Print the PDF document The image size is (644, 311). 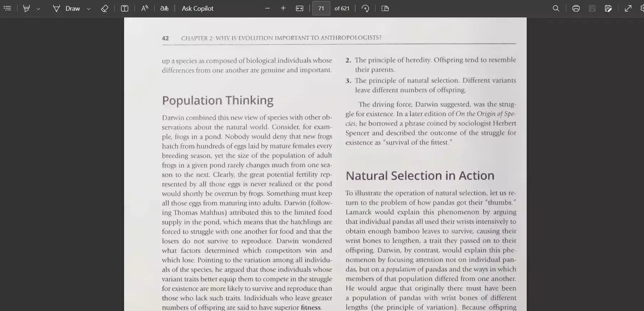576,8
